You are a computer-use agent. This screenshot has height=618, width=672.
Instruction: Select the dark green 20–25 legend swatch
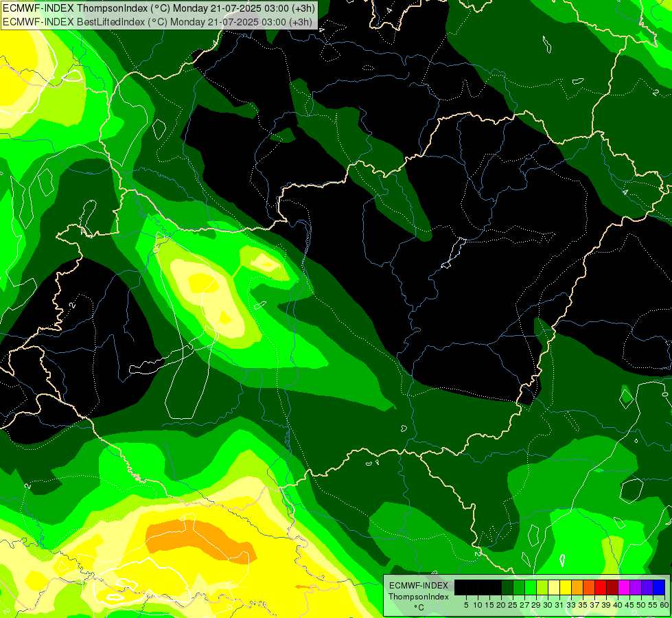point(507,587)
